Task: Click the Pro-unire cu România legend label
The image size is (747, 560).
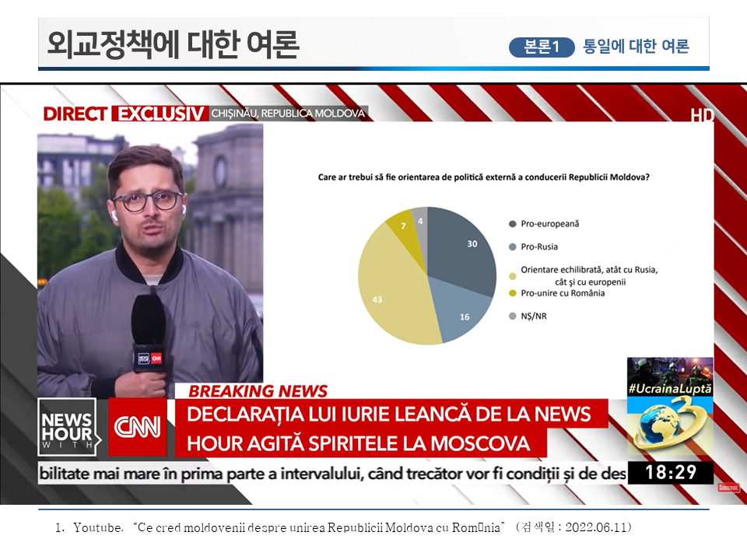Action: click(x=563, y=293)
